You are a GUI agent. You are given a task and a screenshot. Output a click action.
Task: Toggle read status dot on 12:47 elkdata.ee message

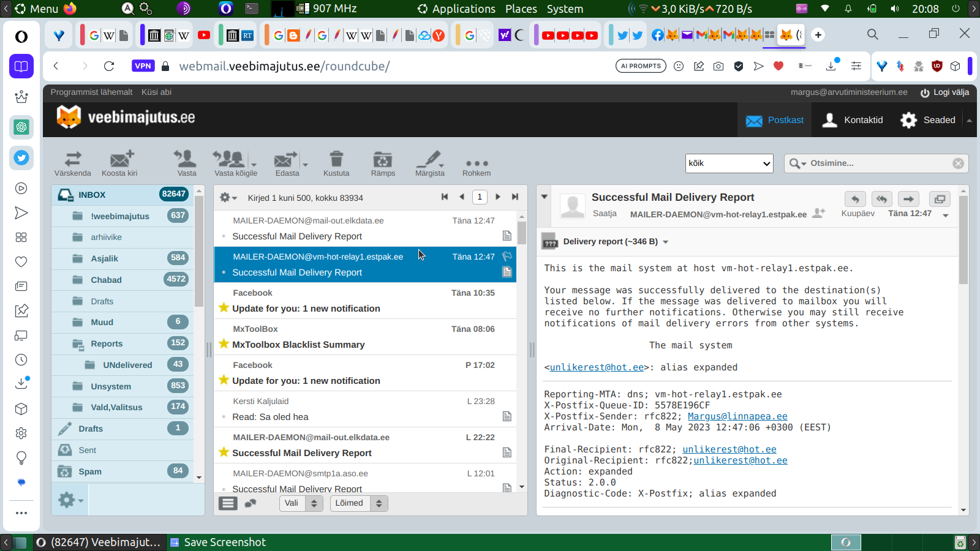click(224, 236)
